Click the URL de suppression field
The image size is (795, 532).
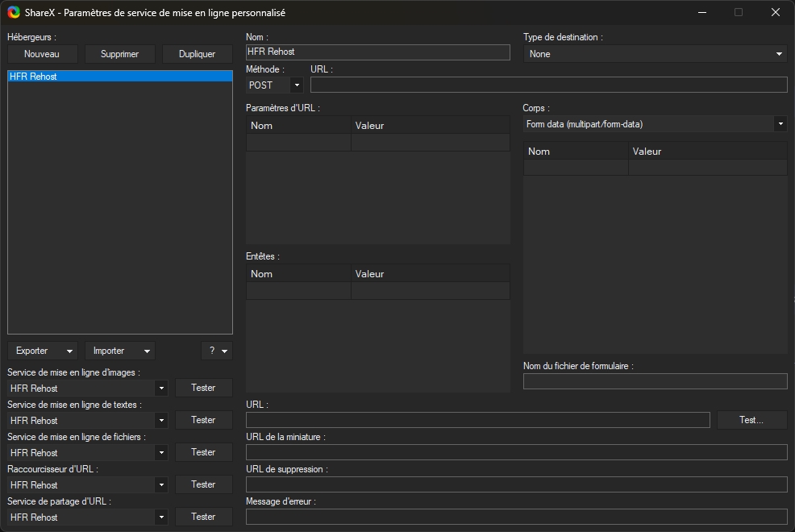tap(516, 484)
